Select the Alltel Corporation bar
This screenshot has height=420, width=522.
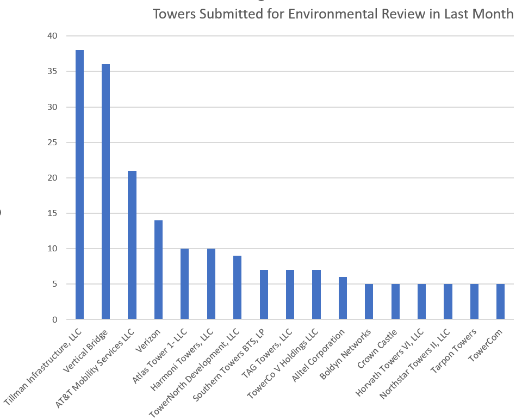343,298
